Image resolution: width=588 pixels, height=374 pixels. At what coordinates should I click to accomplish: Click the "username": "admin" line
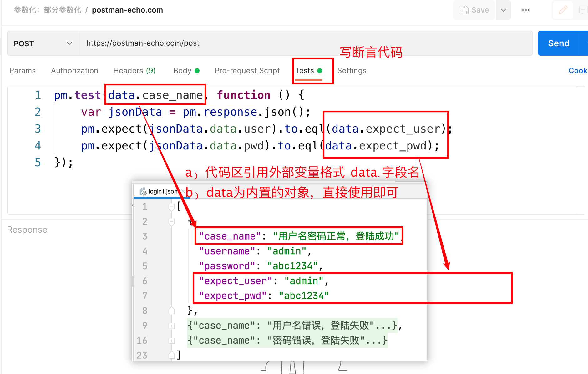[255, 251]
